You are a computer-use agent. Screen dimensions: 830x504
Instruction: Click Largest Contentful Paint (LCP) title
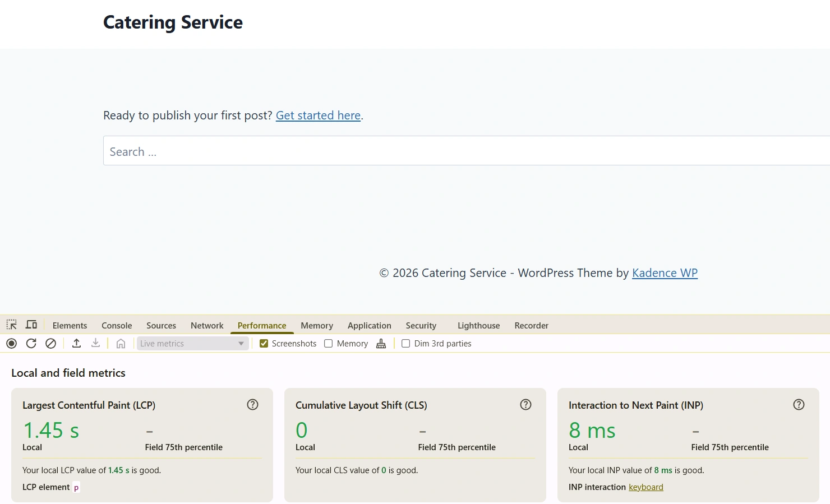[89, 405]
